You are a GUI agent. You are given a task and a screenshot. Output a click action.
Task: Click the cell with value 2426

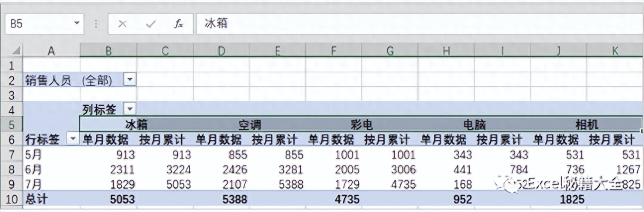click(221, 170)
